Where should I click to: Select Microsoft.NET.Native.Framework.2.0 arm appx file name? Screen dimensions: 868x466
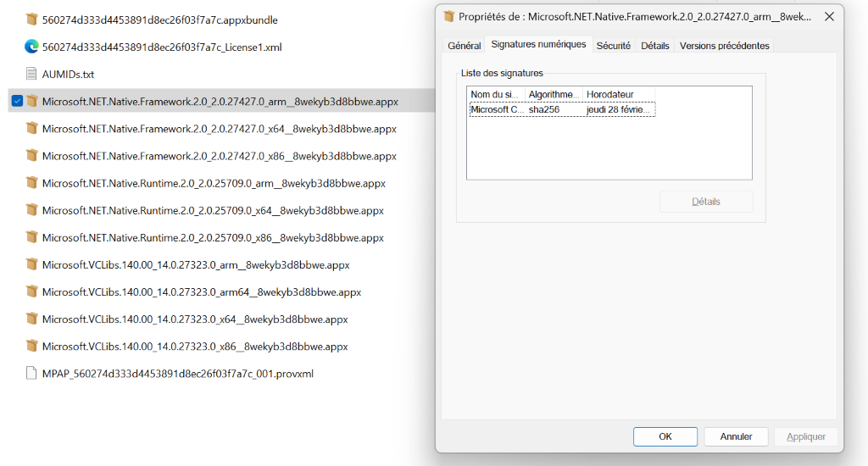click(220, 102)
